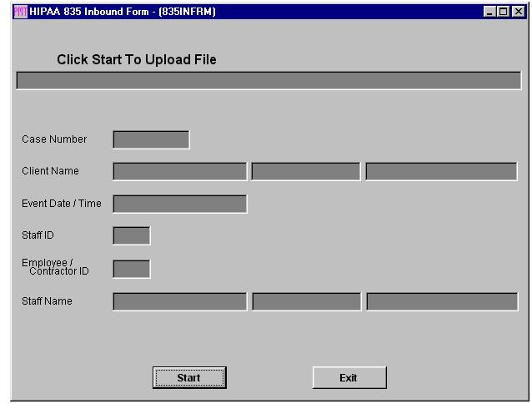Image resolution: width=532 pixels, height=404 pixels.
Task: Click the leftmost Client Name field
Action: 179,171
